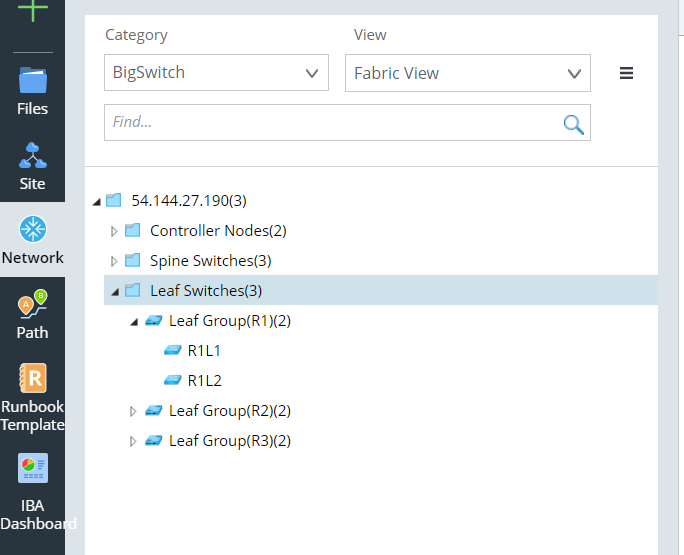Click the green plus add icon
684x555 pixels.
33,10
